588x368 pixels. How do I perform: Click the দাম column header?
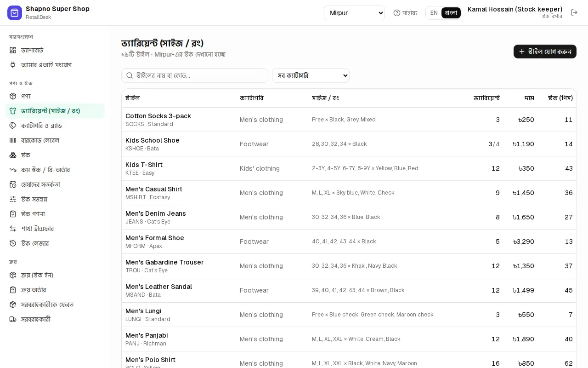[x=529, y=98]
